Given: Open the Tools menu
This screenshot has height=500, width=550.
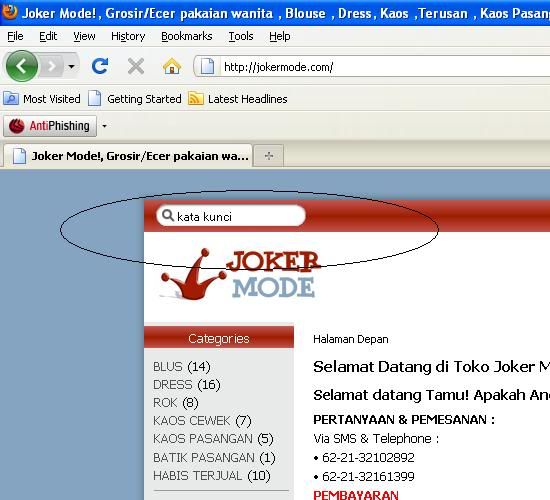Looking at the screenshot, I should tap(241, 36).
